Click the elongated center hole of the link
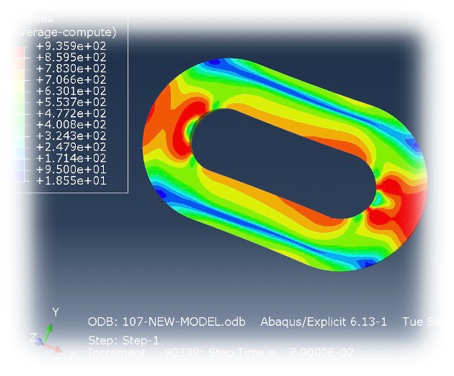 tap(283, 163)
